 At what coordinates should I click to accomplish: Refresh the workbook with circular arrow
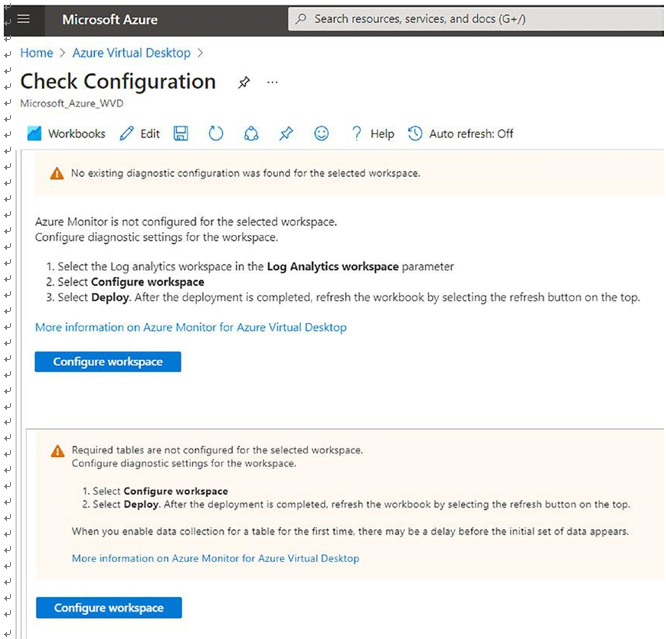click(216, 133)
